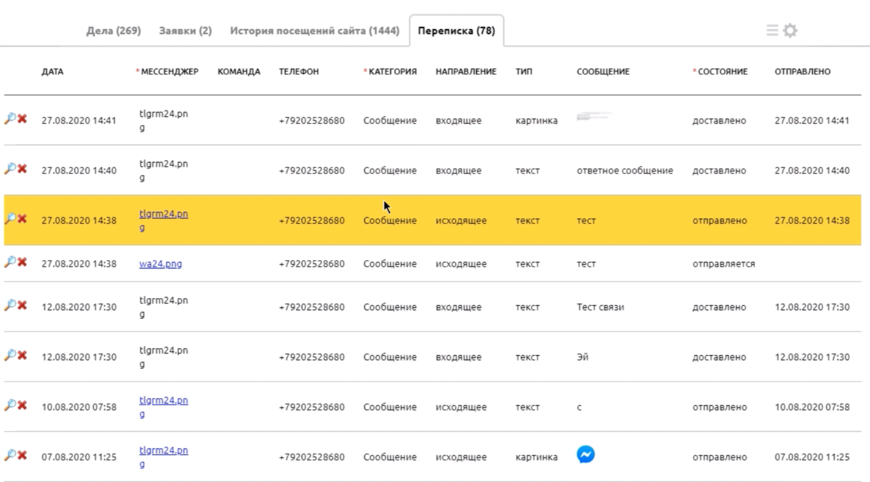Viewport: 870px width, 482px height.
Task: Click magnifier icon in highlighted yellow row
Action: (x=10, y=219)
